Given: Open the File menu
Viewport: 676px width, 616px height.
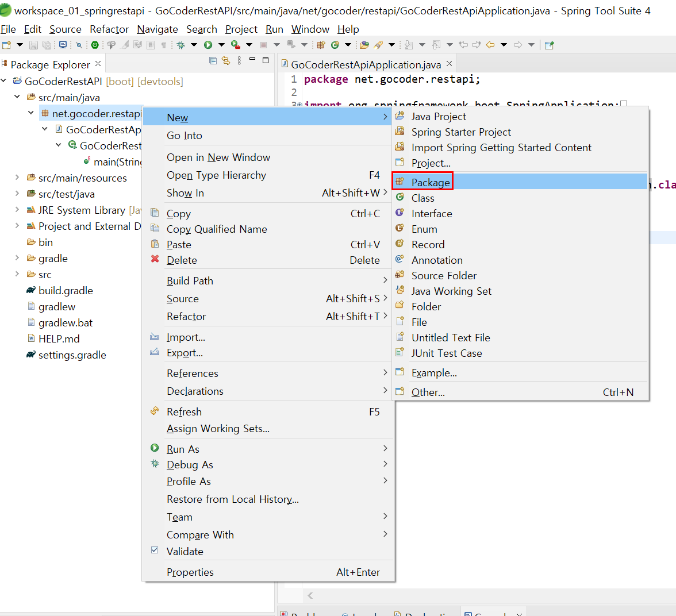Looking at the screenshot, I should coord(8,29).
